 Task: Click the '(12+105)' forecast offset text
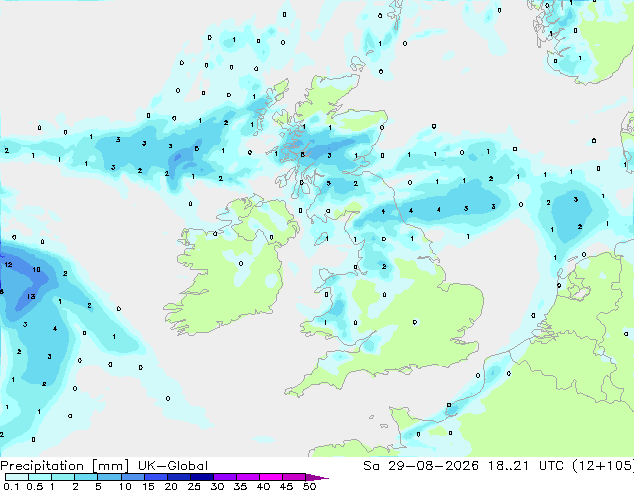pyautogui.click(x=603, y=466)
